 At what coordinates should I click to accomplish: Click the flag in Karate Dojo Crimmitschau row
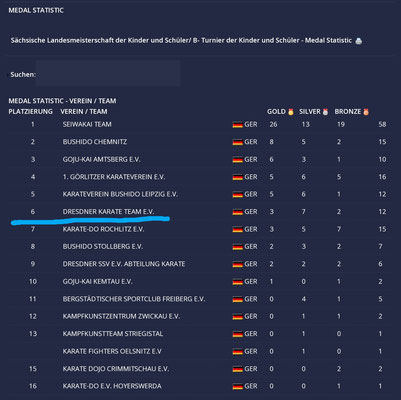[x=238, y=369]
